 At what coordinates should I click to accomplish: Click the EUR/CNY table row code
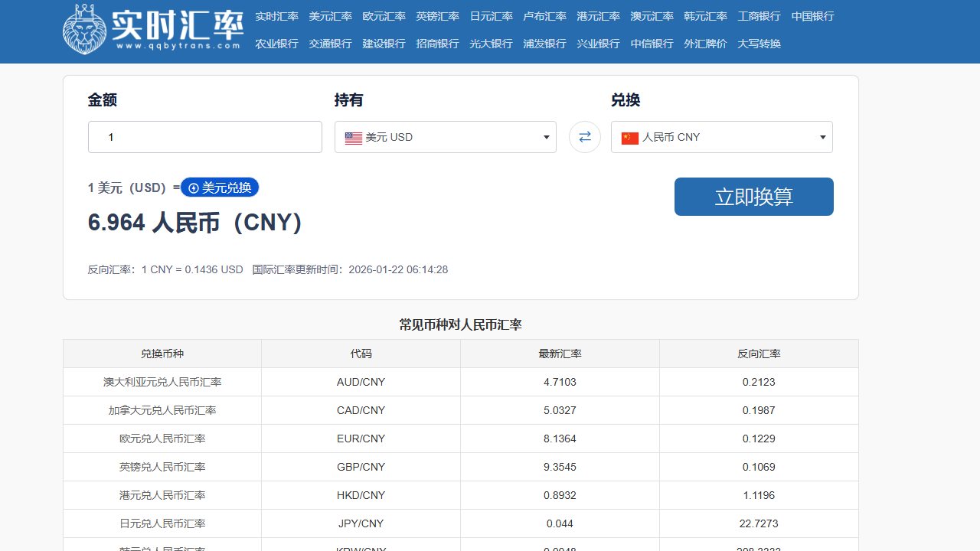point(361,439)
